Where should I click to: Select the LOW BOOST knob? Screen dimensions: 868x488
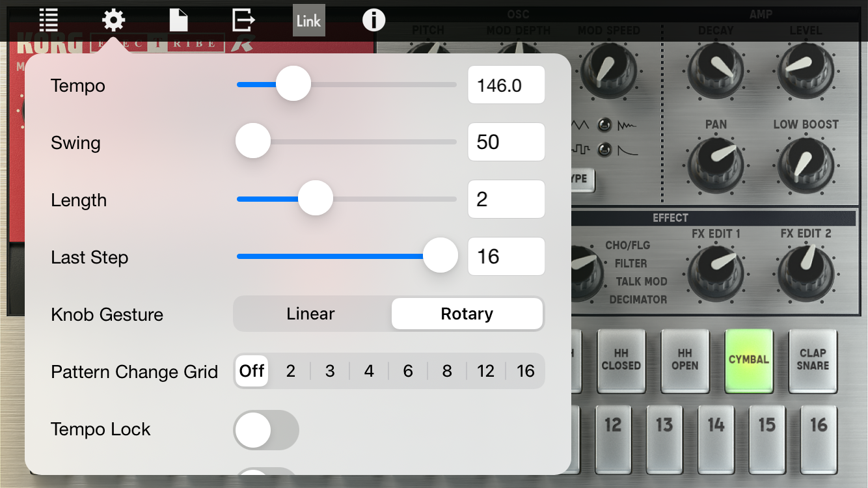(x=806, y=165)
